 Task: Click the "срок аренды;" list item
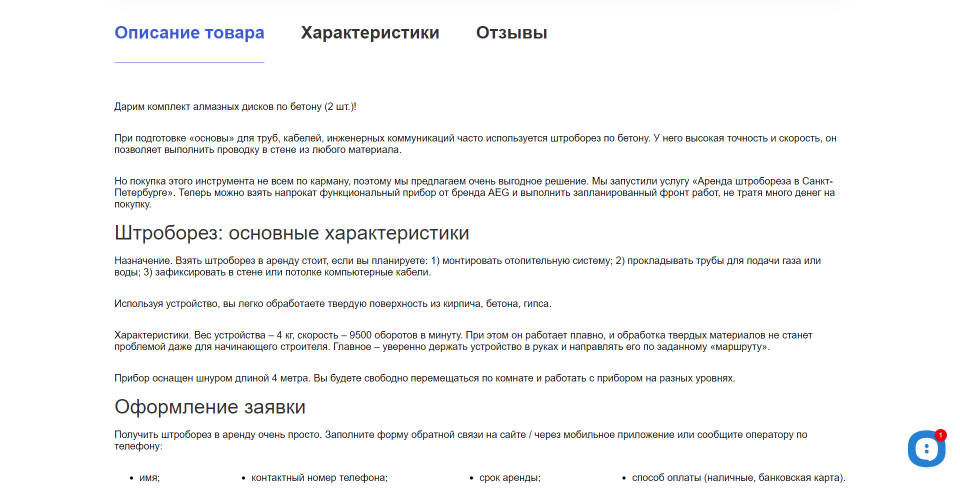pos(509,478)
